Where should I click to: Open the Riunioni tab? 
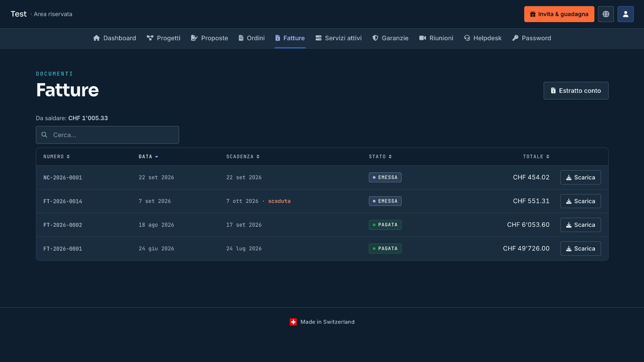point(436,38)
